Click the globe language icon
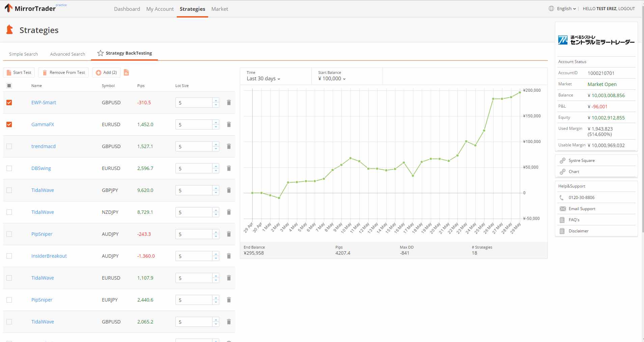Viewport: 644px width, 342px height. click(551, 9)
